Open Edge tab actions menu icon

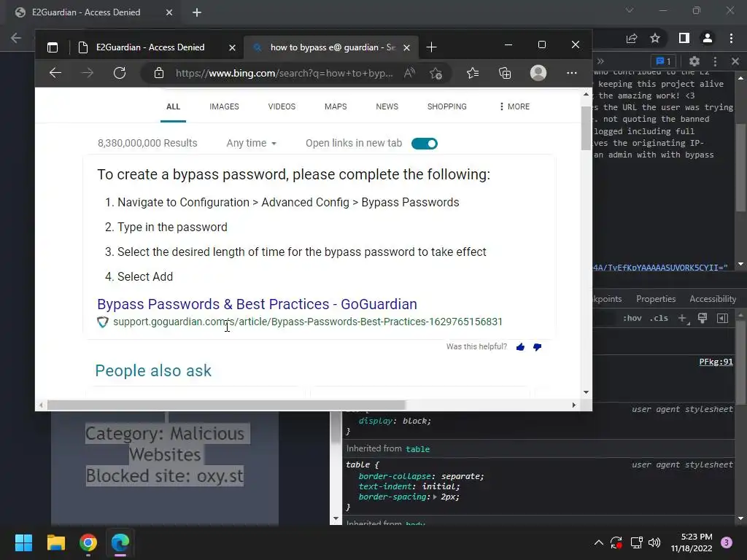[x=53, y=47]
